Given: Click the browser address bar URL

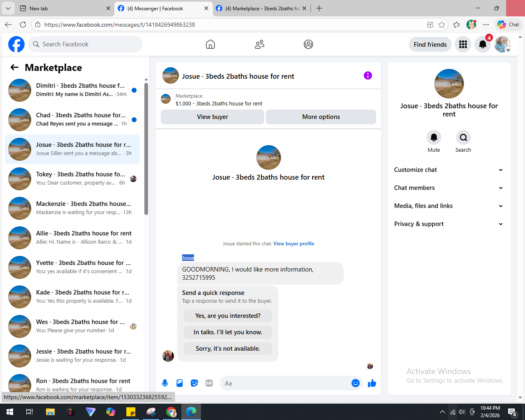Looking at the screenshot, I should pos(119,25).
